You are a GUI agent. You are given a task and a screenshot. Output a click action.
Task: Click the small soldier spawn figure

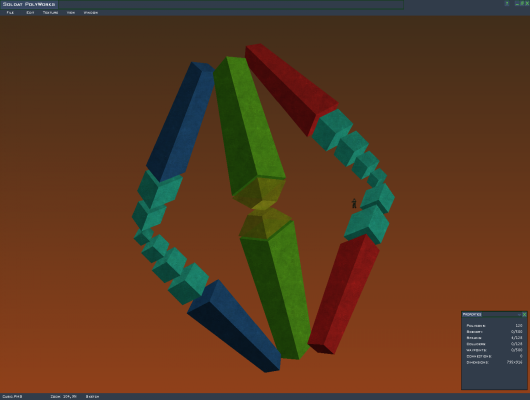[354, 203]
